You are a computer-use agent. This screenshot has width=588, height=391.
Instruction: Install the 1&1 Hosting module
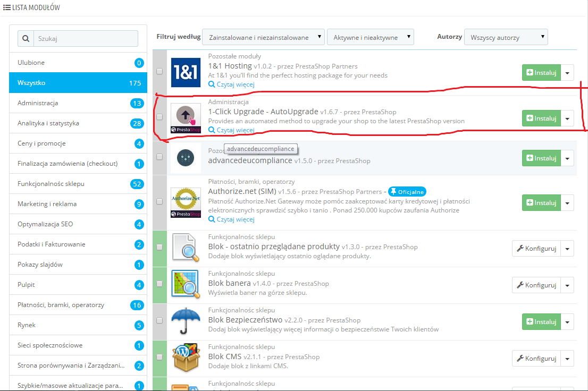[x=542, y=73]
